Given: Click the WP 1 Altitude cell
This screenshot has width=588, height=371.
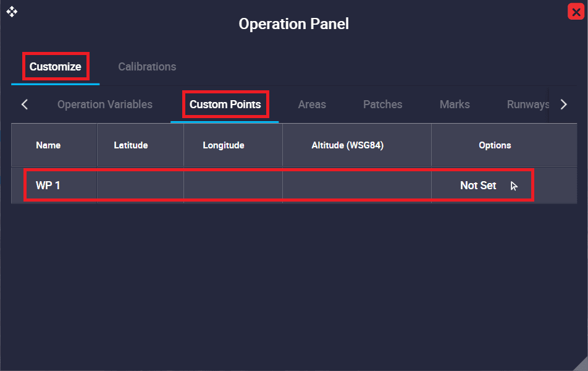Looking at the screenshot, I should point(356,185).
